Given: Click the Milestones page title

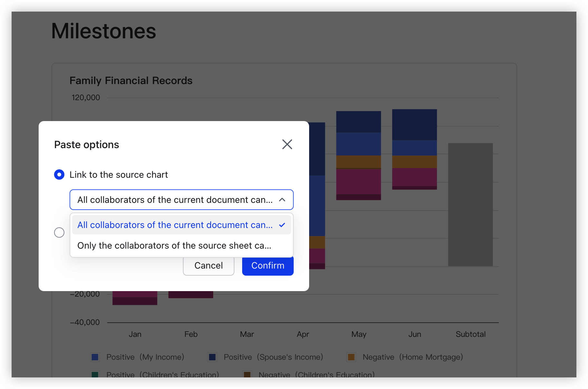Looking at the screenshot, I should 104,31.
